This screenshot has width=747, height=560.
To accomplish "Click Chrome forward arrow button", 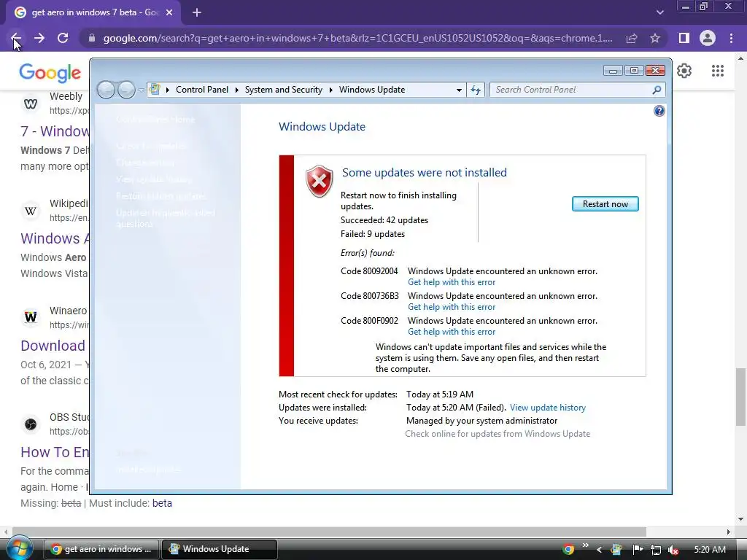I will 39,38.
